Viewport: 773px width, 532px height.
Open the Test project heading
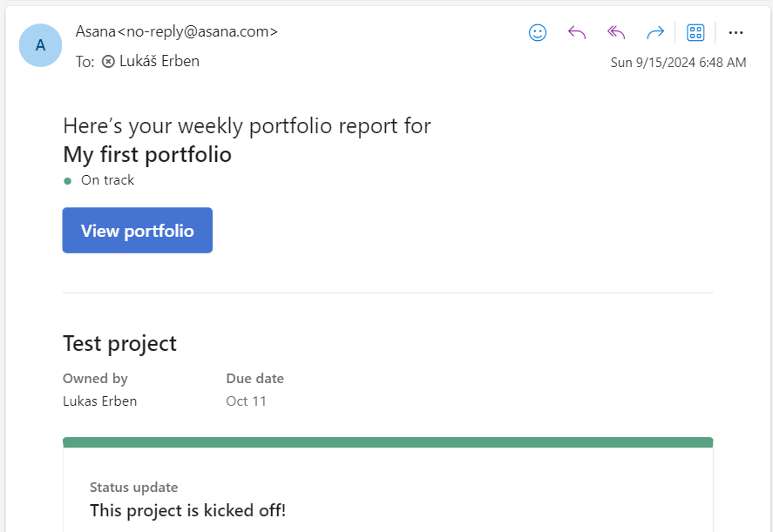[x=119, y=343]
